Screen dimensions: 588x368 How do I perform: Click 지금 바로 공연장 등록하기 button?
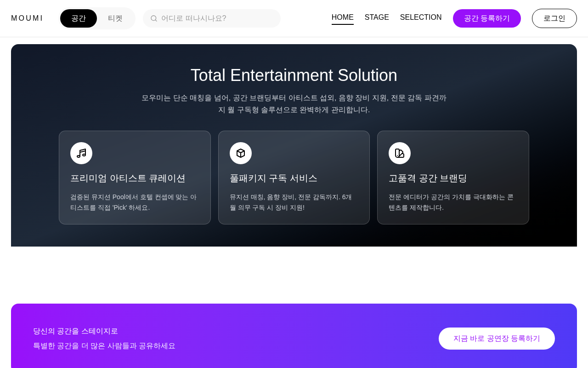(x=497, y=339)
